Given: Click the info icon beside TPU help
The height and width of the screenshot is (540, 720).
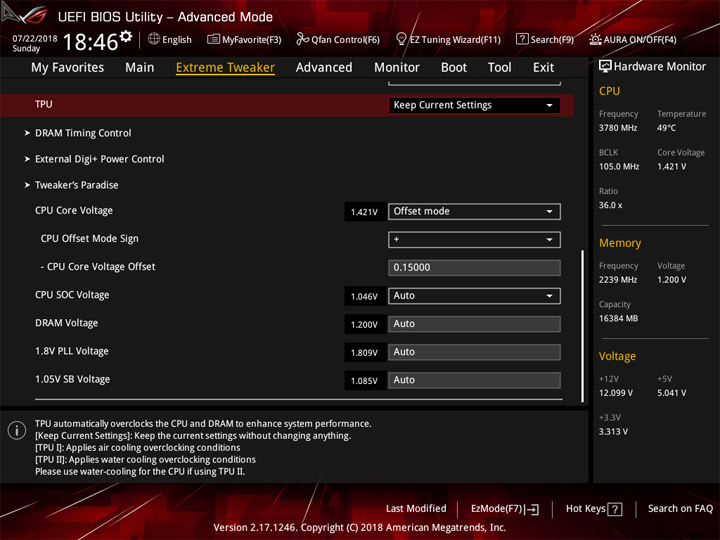Looking at the screenshot, I should 17,430.
